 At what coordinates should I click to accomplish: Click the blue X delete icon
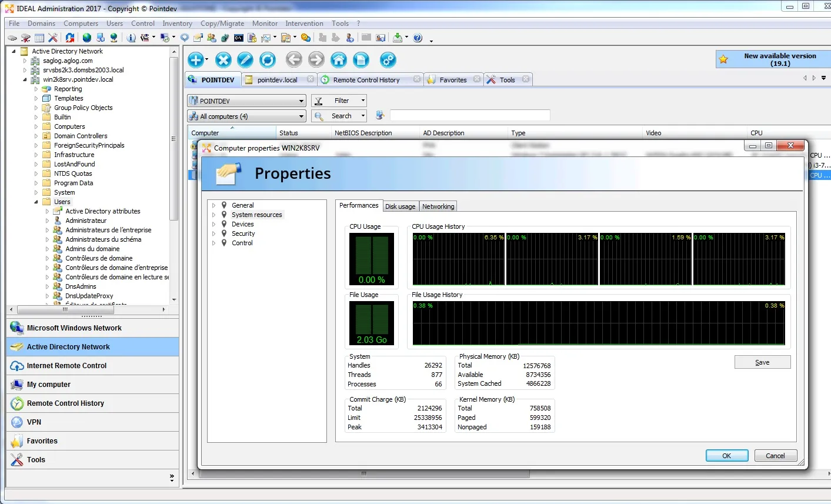pyautogui.click(x=223, y=60)
